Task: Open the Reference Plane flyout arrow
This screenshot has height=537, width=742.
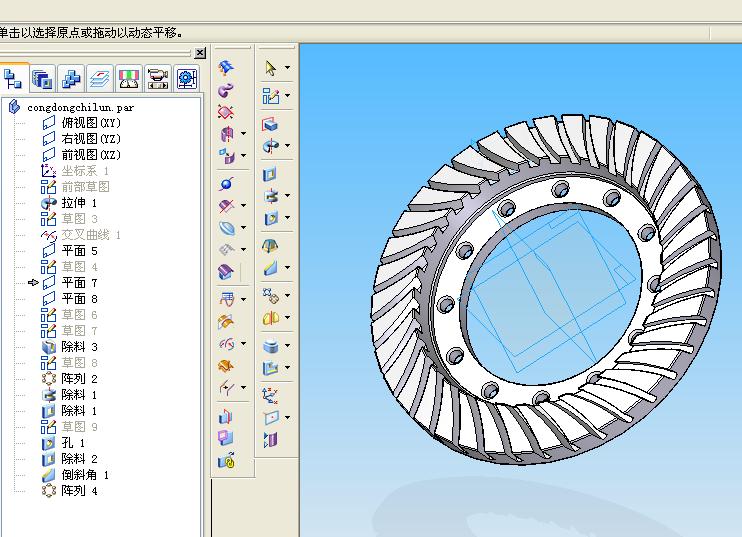Action: tap(287, 418)
